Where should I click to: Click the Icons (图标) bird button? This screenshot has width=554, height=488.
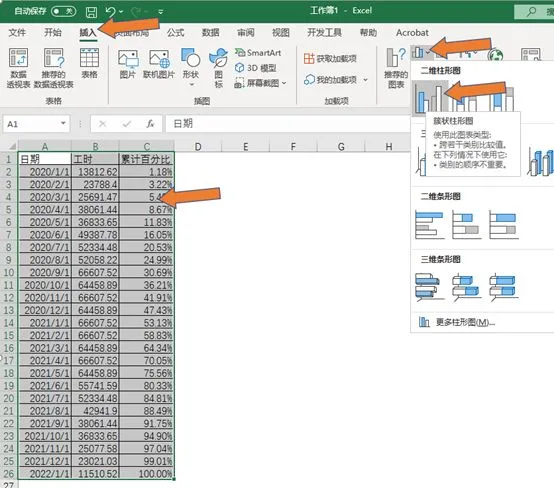(219, 68)
